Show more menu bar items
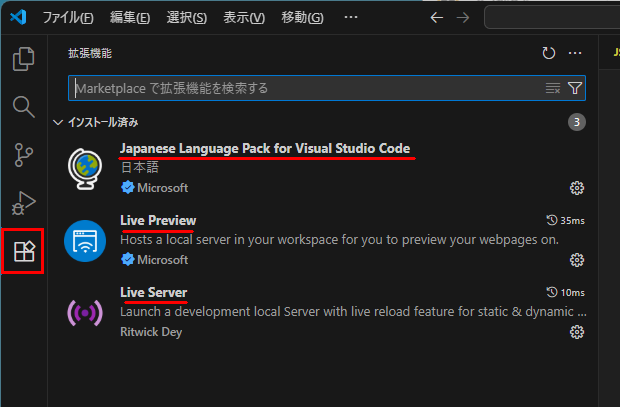The image size is (620, 407). (351, 17)
